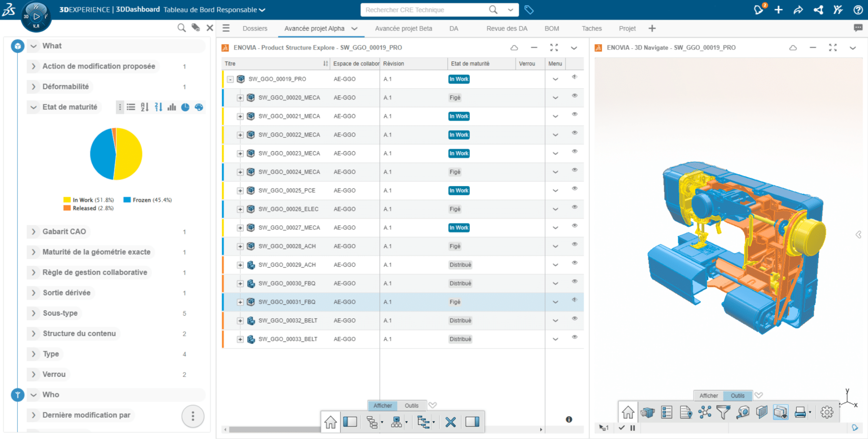Image resolution: width=868 pixels, height=439 pixels.
Task: Click the search icon in the filter panel
Action: (181, 28)
